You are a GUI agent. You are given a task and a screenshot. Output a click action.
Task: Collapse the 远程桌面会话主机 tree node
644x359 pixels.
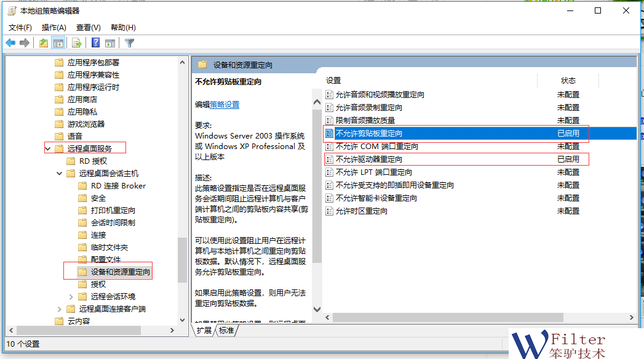pos(59,173)
